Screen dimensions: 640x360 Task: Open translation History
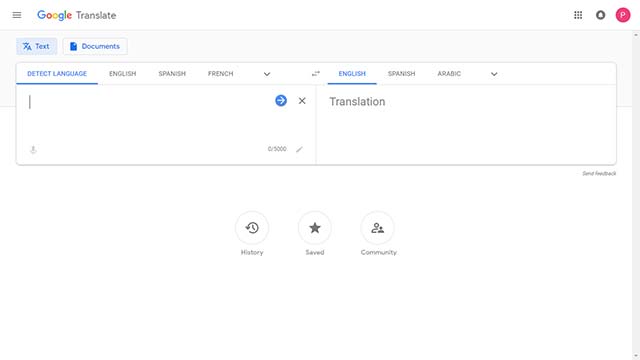tap(252, 228)
